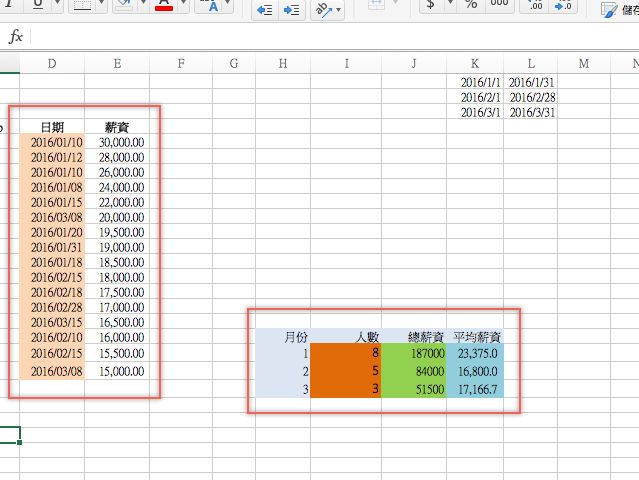Open the borders dropdown arrow
This screenshot has height=480, width=639.
[102, 4]
